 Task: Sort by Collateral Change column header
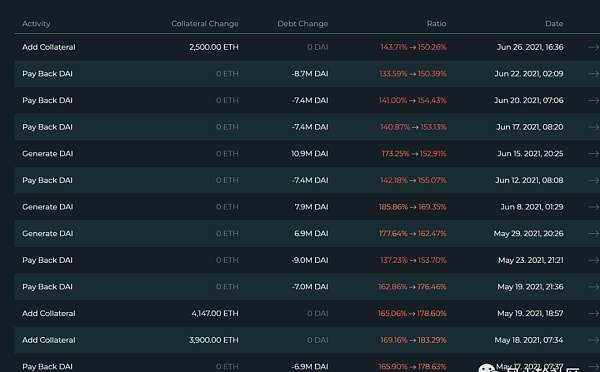click(x=205, y=24)
